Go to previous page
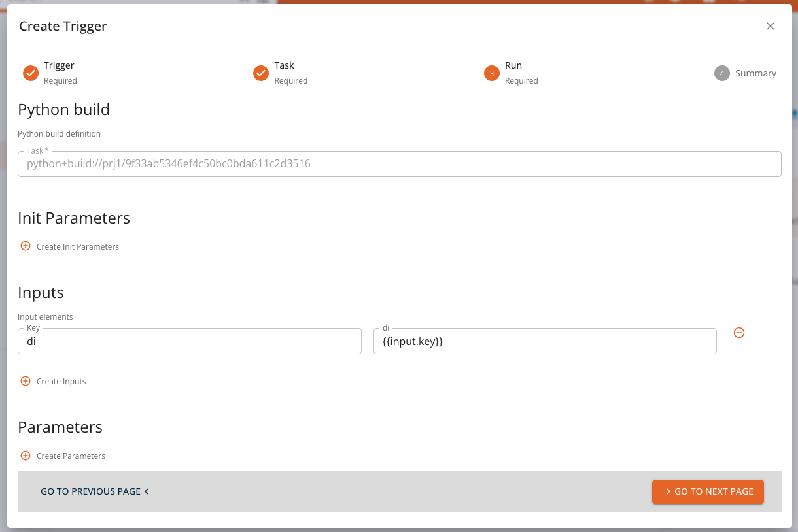 (94, 491)
